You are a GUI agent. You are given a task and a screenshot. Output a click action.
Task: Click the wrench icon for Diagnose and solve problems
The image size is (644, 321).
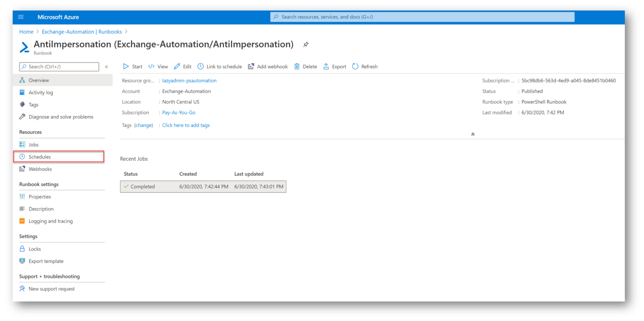click(x=22, y=117)
